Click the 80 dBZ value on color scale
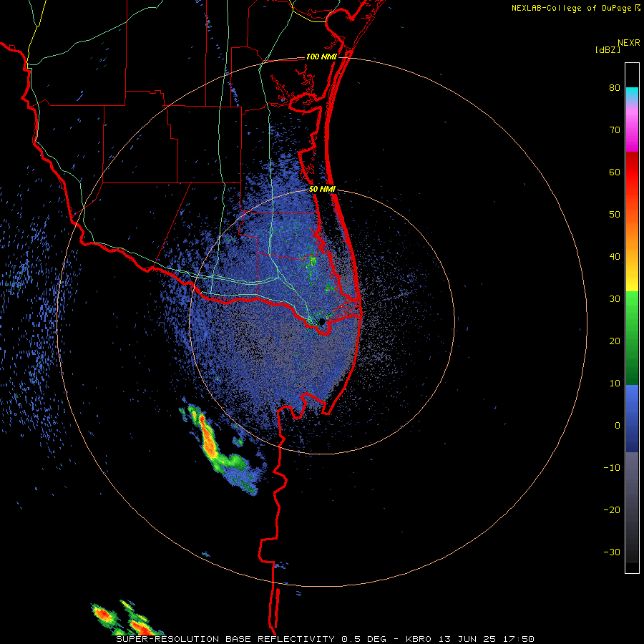644x644 pixels. 615,87
